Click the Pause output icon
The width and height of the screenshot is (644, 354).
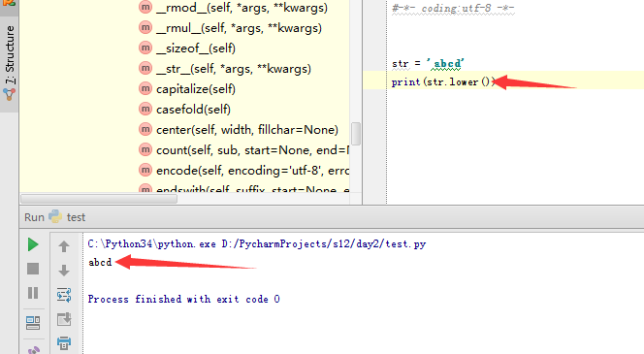tap(33, 293)
